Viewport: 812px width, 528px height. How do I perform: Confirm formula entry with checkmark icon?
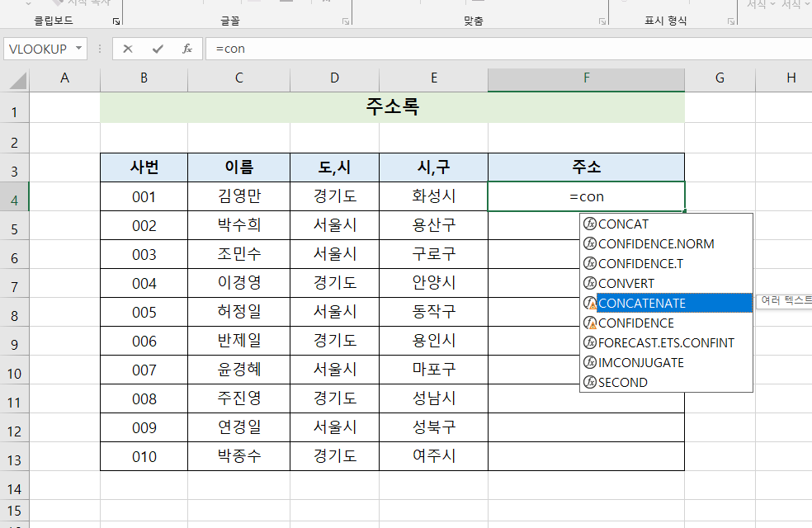tap(158, 49)
